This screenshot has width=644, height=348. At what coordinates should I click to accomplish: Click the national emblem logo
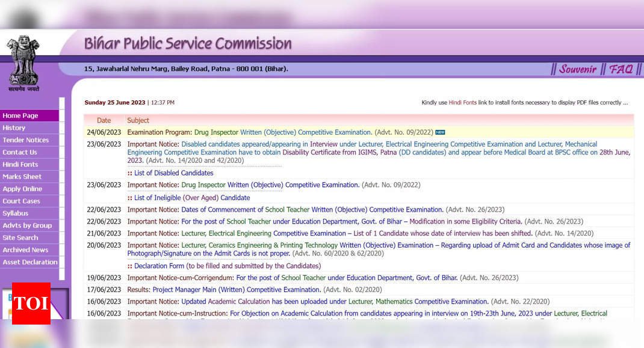click(x=24, y=63)
